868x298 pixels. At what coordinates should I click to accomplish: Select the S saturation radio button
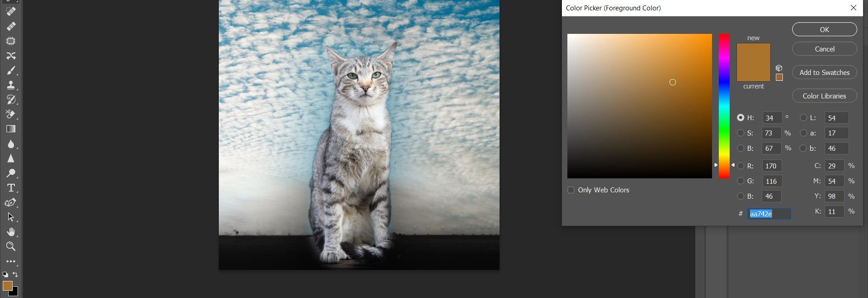tap(741, 133)
